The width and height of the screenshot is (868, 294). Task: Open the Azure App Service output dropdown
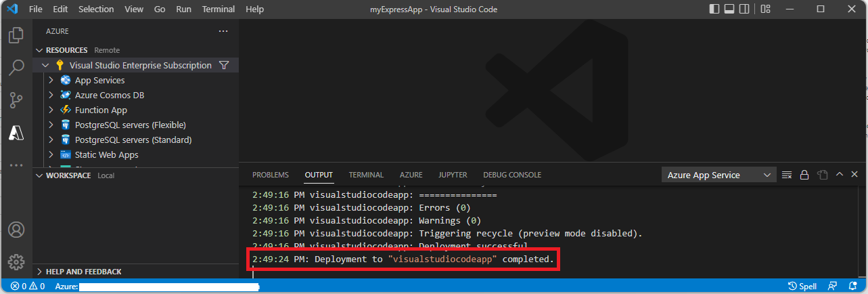[718, 175]
